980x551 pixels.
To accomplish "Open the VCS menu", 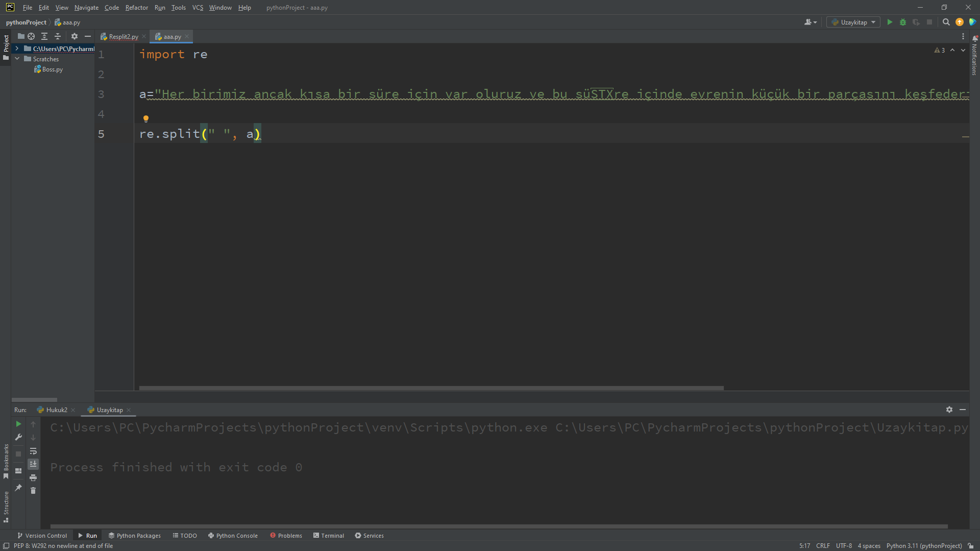I will (x=198, y=8).
